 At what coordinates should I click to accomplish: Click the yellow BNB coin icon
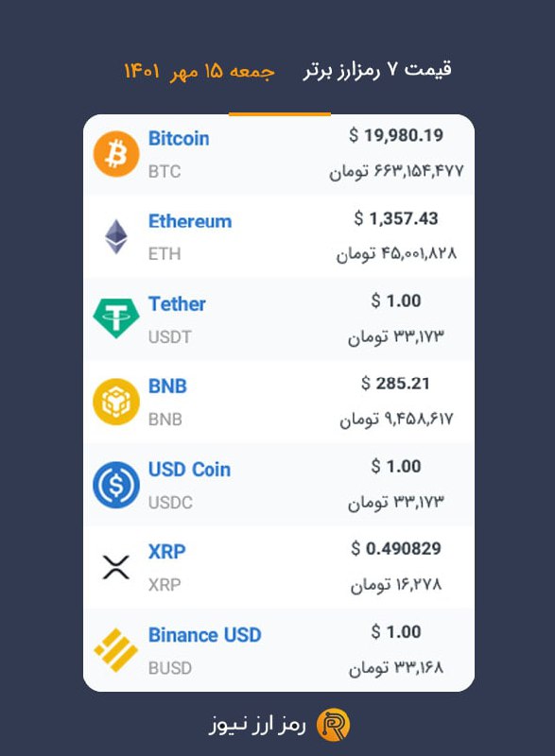click(x=116, y=402)
